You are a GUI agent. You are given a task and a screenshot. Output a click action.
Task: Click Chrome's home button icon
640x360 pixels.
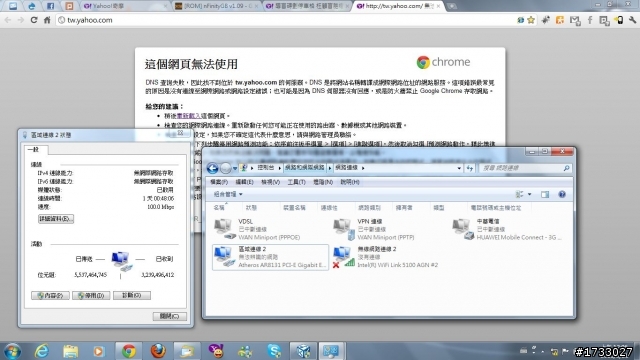[x=47, y=20]
